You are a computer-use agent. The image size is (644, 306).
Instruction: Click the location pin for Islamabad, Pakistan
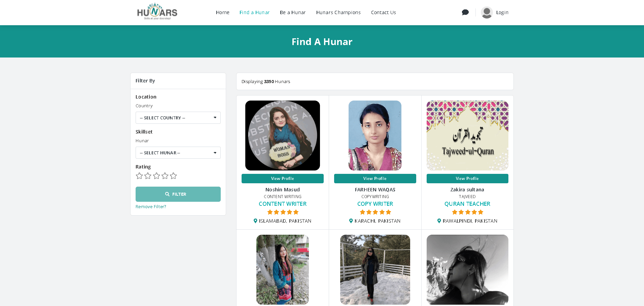(255, 221)
